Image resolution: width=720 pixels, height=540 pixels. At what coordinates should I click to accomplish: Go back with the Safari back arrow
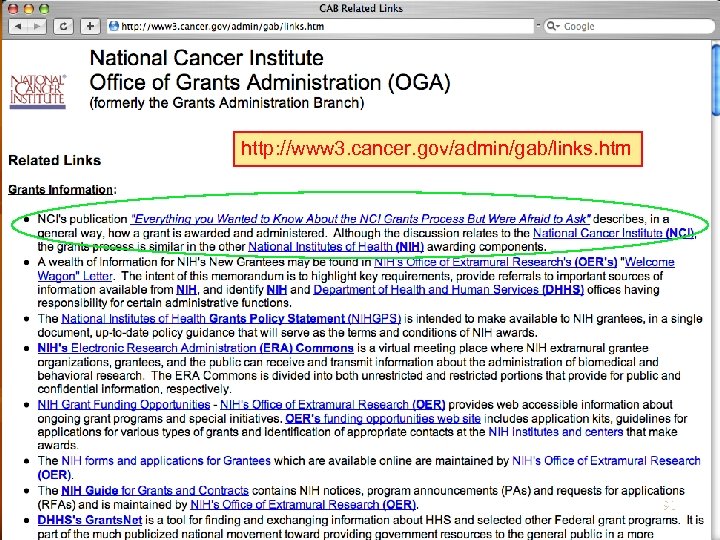click(x=18, y=26)
